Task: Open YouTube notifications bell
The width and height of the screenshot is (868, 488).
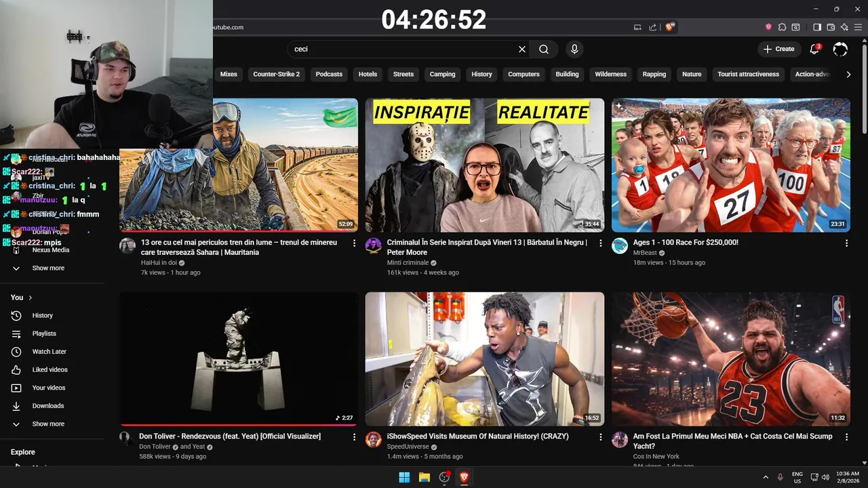Action: click(x=815, y=49)
